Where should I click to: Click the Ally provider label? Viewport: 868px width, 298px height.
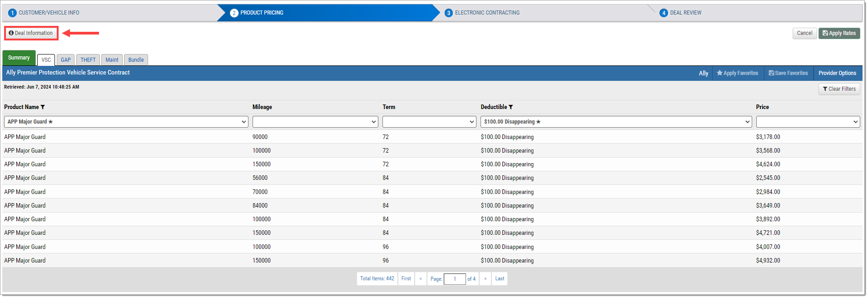coord(703,73)
